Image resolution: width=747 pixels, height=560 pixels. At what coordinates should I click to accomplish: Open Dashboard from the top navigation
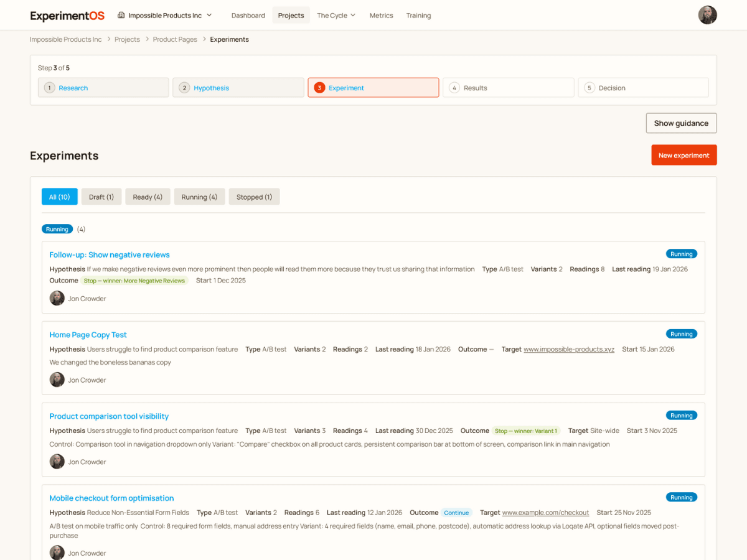[x=248, y=15]
